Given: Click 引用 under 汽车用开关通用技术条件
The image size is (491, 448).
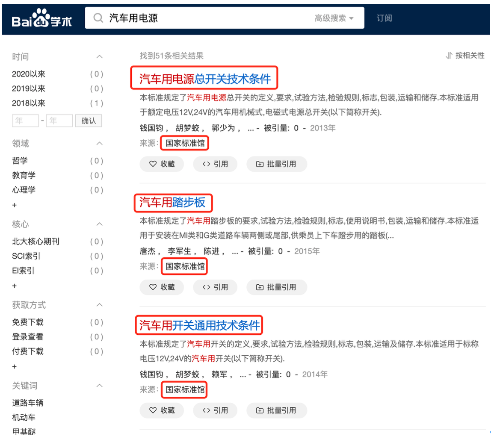Looking at the screenshot, I should coord(215,410).
